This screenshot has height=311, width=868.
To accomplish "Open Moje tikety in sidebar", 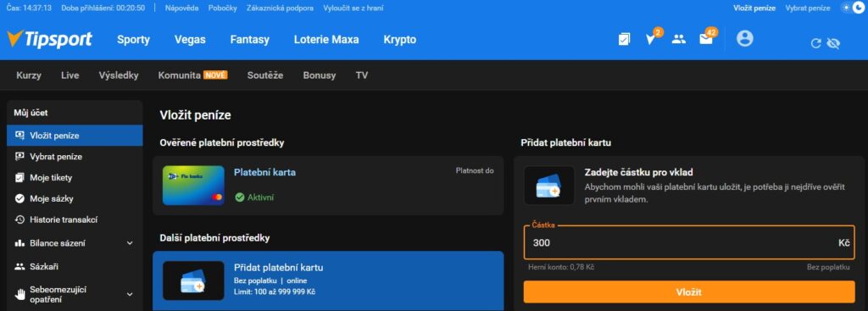I will pos(75,178).
